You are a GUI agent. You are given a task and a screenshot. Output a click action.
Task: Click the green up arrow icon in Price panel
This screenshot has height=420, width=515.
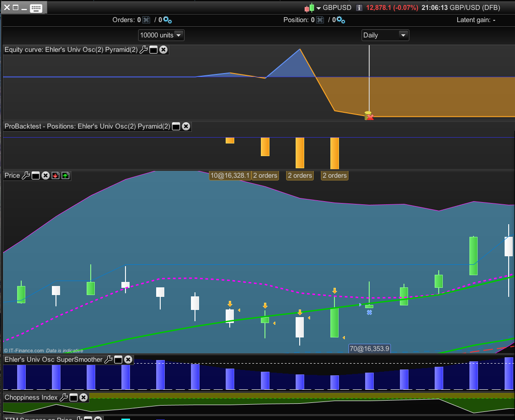[65, 175]
